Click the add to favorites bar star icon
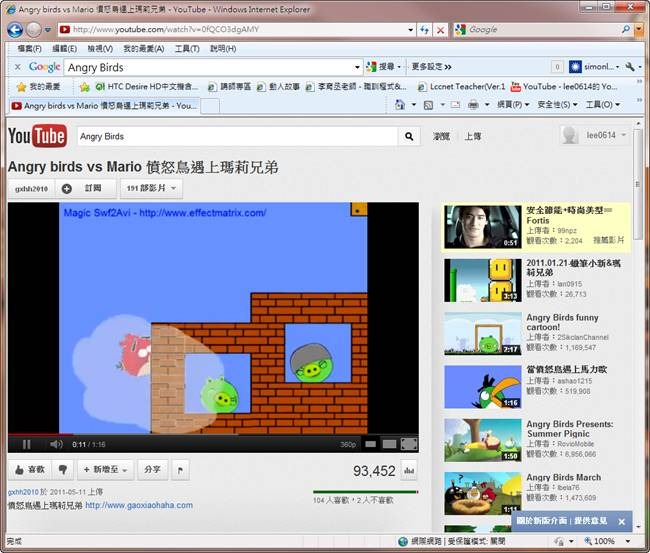Screen dimensions: 650x553 85,87
